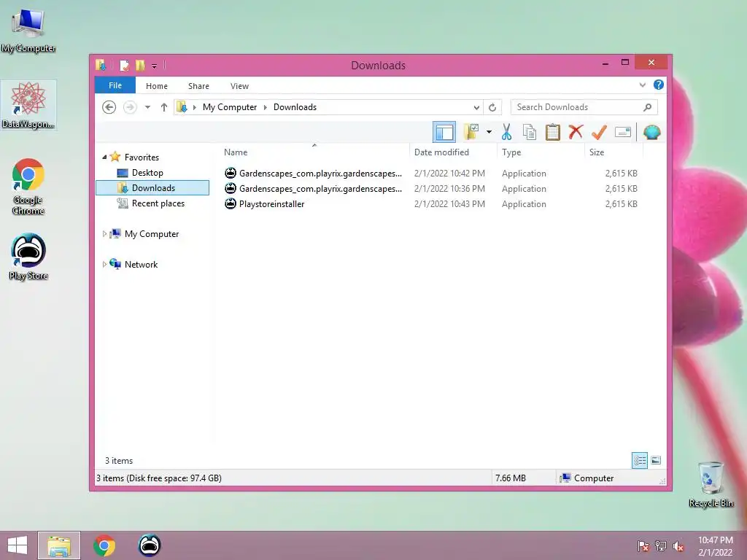Image resolution: width=747 pixels, height=560 pixels.
Task: Go back with the Back arrow button
Action: (109, 107)
